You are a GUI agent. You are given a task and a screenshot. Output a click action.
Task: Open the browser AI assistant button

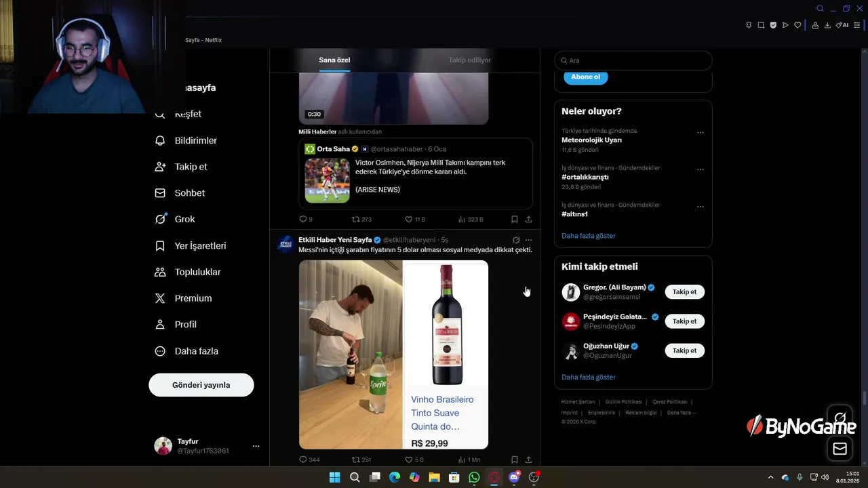pyautogui.click(x=842, y=25)
